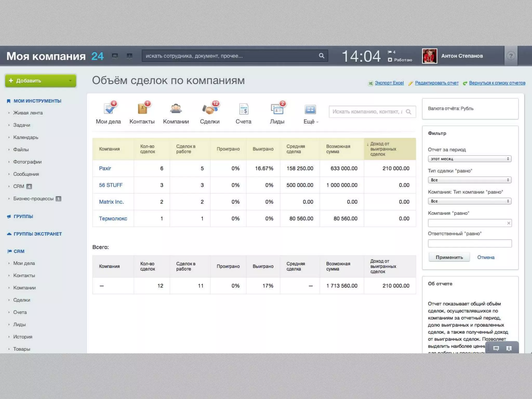The height and width of the screenshot is (399, 532).
Task: Click the header search magnifier icon
Action: click(x=321, y=56)
